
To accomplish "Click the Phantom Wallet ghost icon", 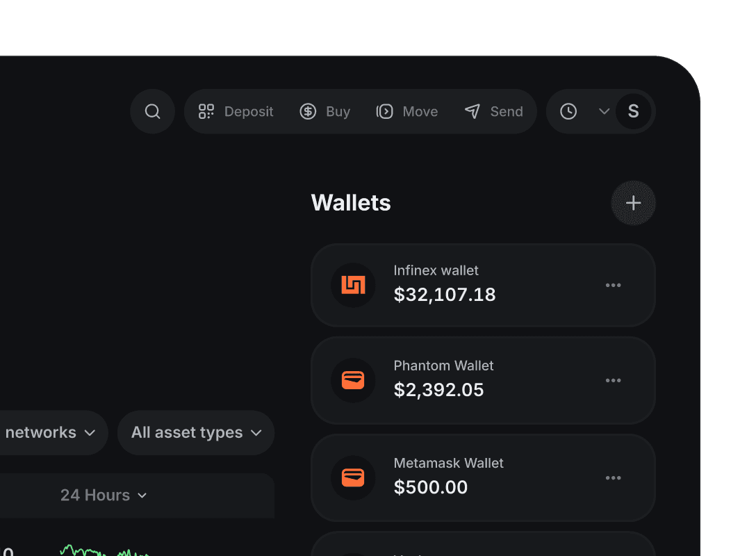I will click(353, 380).
